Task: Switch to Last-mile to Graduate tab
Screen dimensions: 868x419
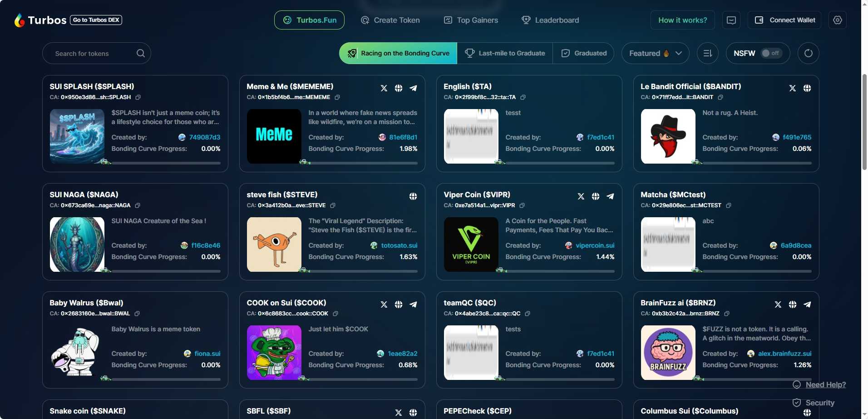Action: click(505, 53)
